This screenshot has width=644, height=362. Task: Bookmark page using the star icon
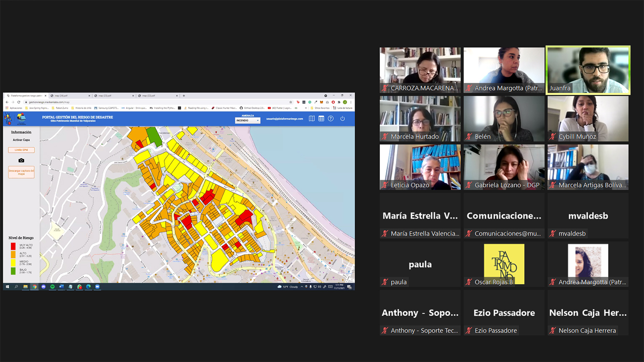pyautogui.click(x=291, y=102)
